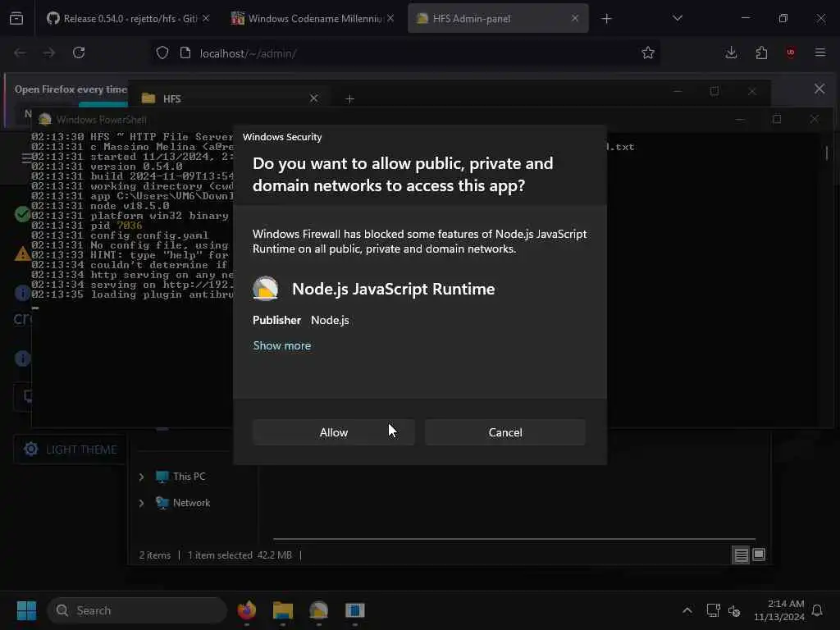The image size is (840, 630).
Task: Click the PowerShell window vertical scrollbar
Action: 827,153
